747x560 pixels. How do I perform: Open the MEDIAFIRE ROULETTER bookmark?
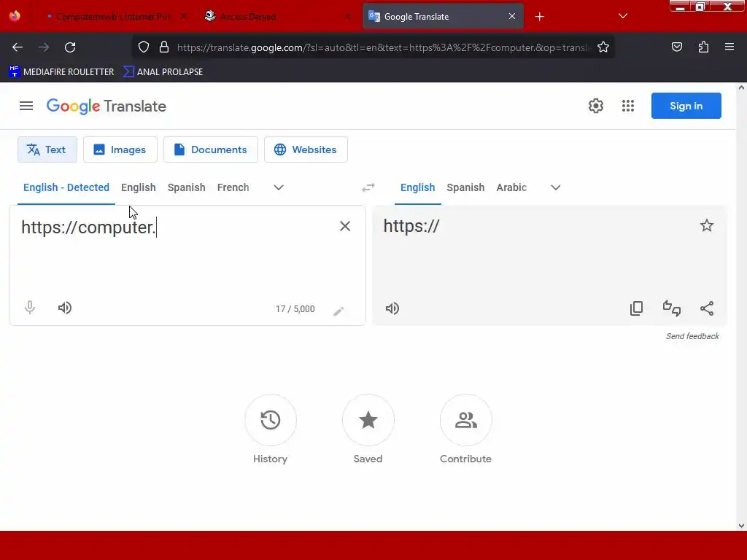tap(61, 72)
